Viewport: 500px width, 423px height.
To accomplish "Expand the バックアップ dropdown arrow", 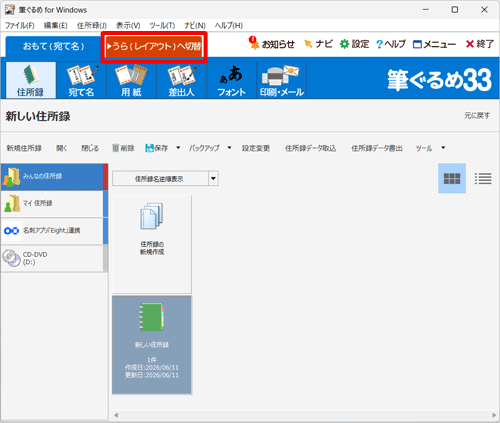I will [229, 148].
